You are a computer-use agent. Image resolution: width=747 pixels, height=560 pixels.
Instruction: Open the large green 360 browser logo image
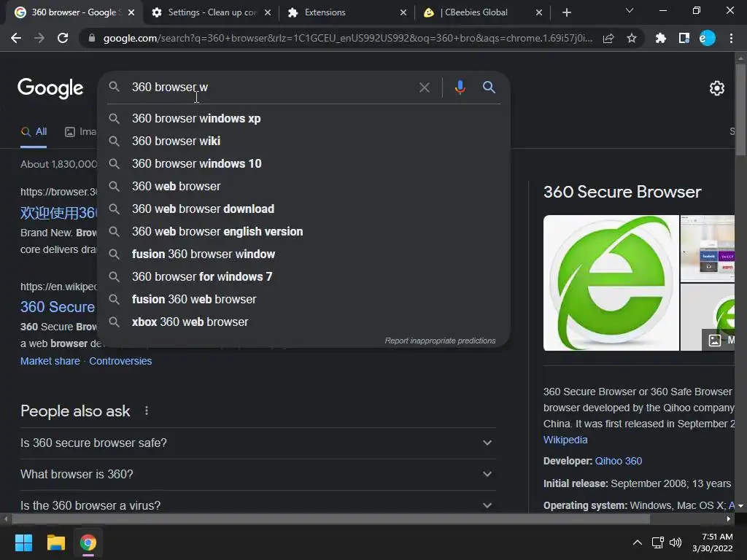611,283
